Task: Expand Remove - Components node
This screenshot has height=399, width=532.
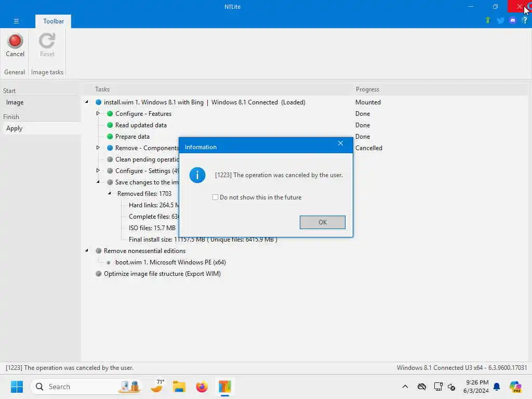Action: pos(98,148)
